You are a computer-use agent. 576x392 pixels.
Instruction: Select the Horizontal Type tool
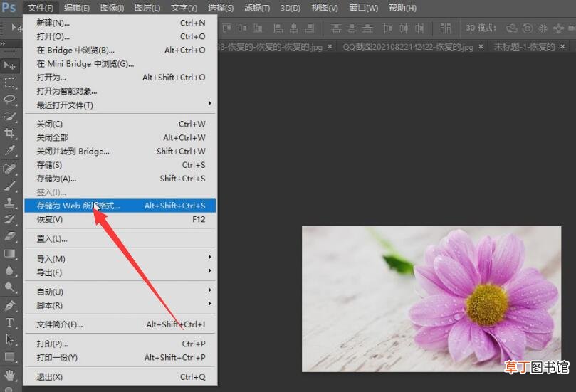click(x=9, y=322)
